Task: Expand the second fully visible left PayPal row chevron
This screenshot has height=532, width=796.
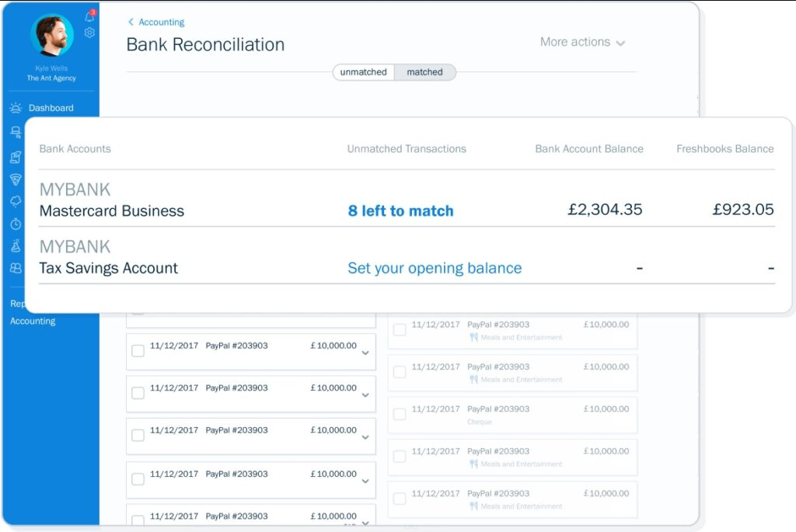Action: click(365, 395)
